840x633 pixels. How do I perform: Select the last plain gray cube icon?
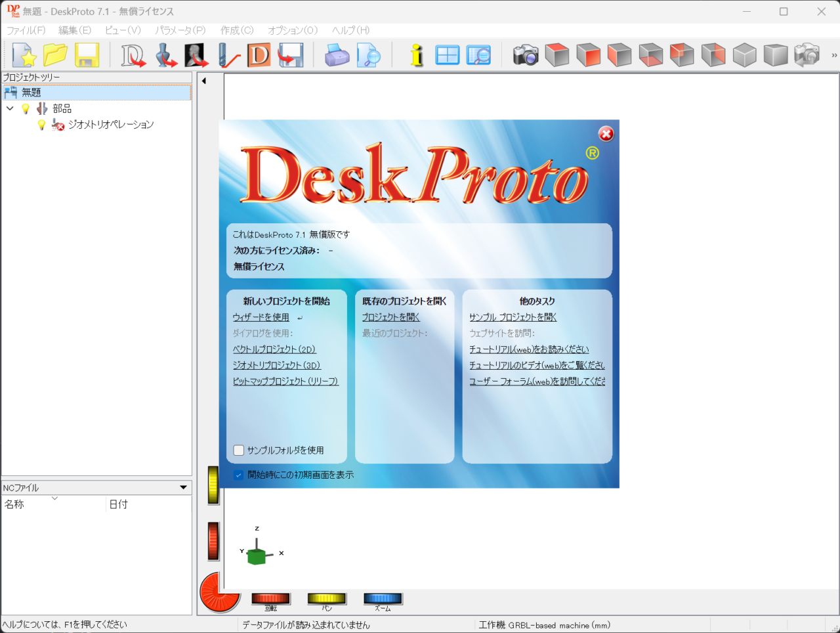click(x=776, y=55)
